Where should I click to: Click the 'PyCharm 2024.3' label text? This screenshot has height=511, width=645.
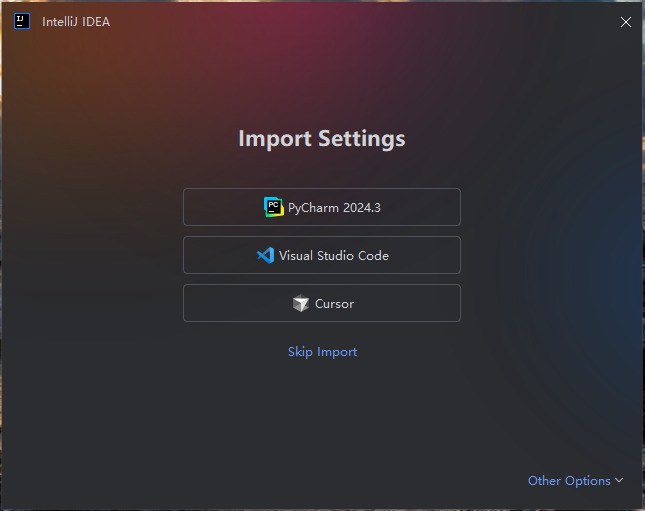tap(334, 208)
